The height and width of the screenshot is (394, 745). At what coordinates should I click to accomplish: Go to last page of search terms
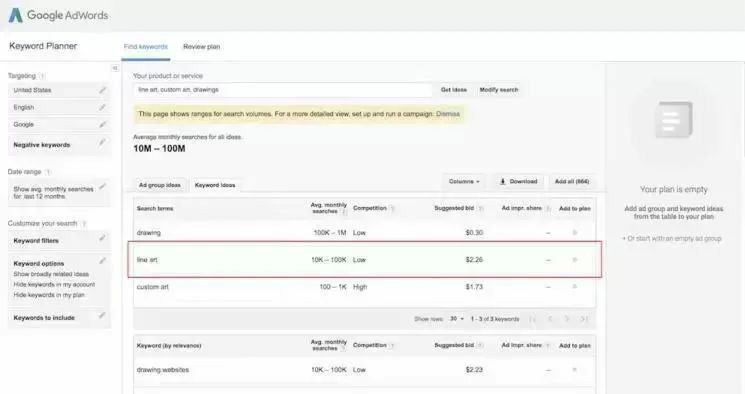tap(584, 319)
